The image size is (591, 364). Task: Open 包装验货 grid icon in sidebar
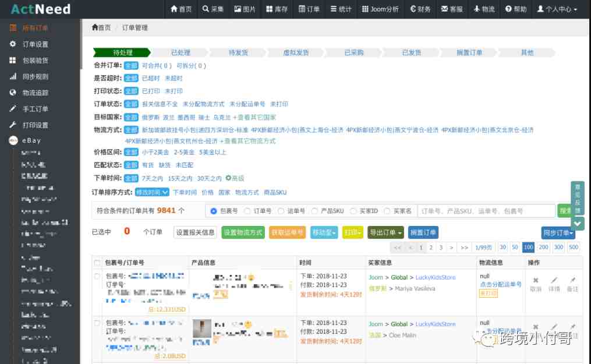[13, 61]
